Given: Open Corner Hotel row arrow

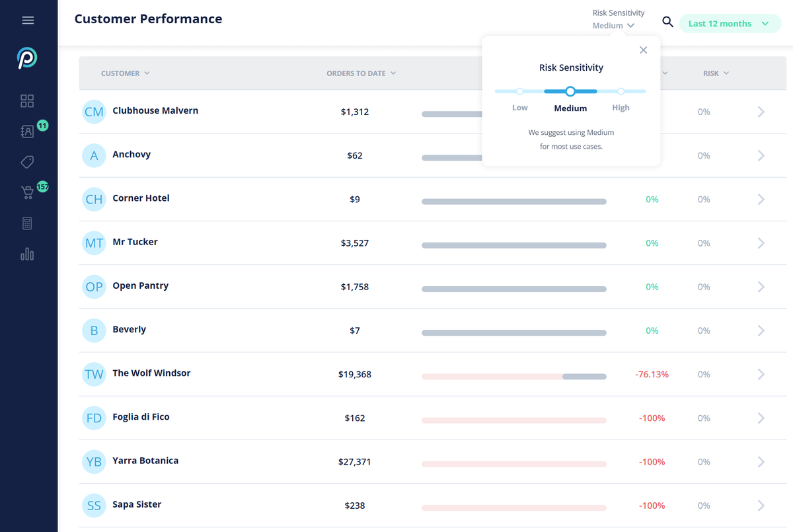Looking at the screenshot, I should [761, 199].
